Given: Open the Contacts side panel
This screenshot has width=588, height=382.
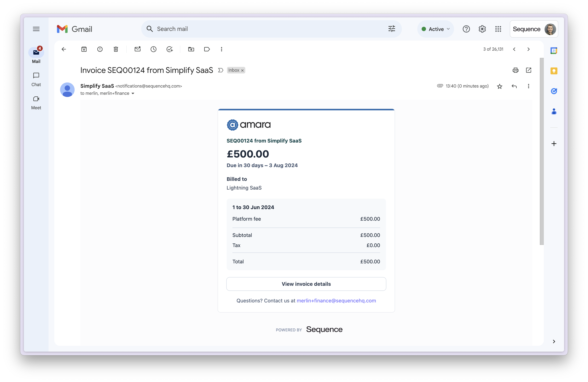Looking at the screenshot, I should [554, 112].
